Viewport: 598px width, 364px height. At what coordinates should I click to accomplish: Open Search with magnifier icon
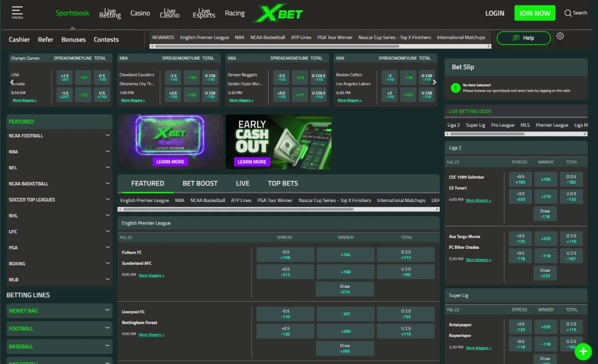pyautogui.click(x=576, y=13)
